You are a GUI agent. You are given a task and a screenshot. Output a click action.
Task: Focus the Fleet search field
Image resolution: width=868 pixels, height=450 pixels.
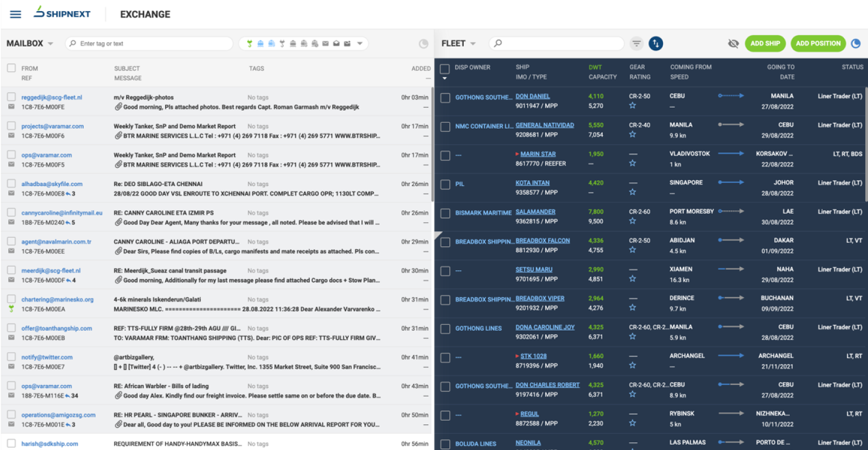556,43
